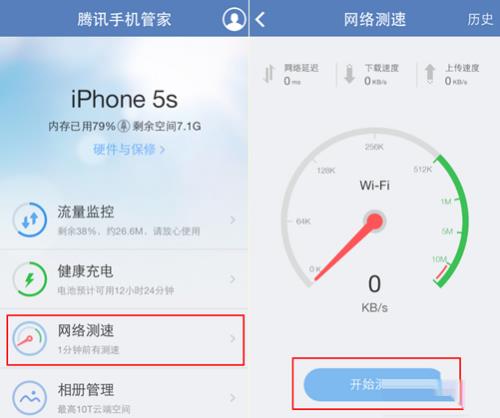Open the 流量监控 circular arrows icon
The height and width of the screenshot is (418, 500).
click(30, 220)
